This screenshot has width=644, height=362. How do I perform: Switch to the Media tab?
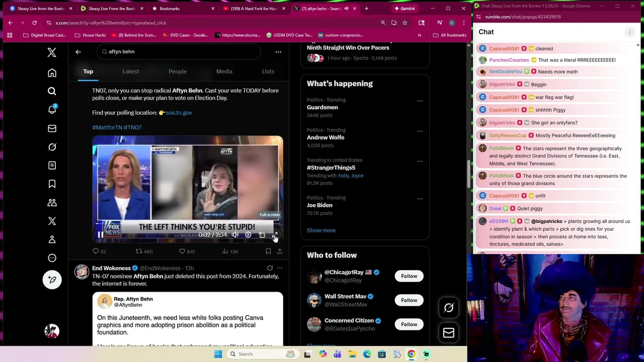[224, 71]
